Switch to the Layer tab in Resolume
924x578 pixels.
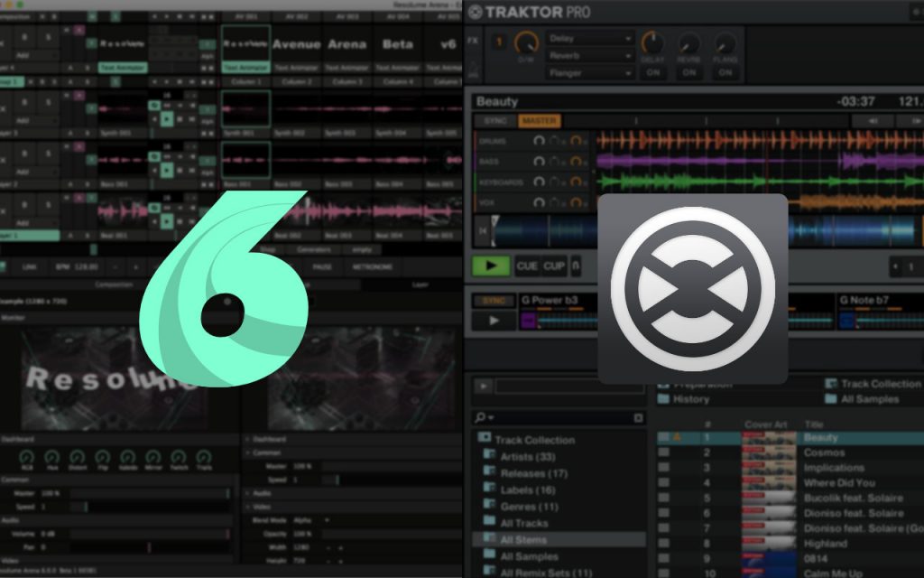pyautogui.click(x=419, y=284)
